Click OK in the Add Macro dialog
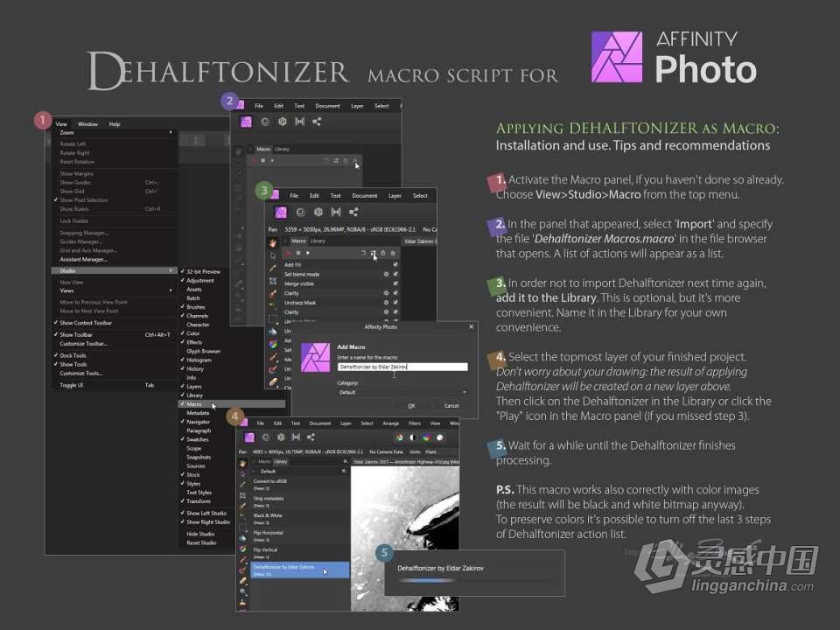 (411, 405)
